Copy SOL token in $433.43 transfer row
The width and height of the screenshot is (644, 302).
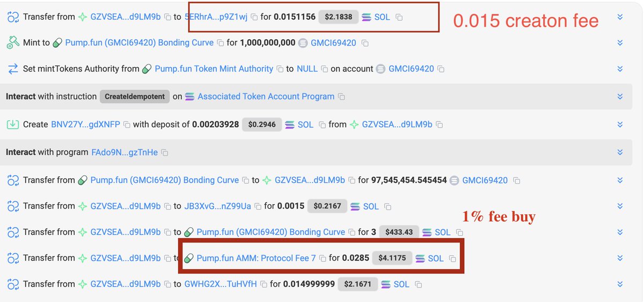pyautogui.click(x=459, y=232)
